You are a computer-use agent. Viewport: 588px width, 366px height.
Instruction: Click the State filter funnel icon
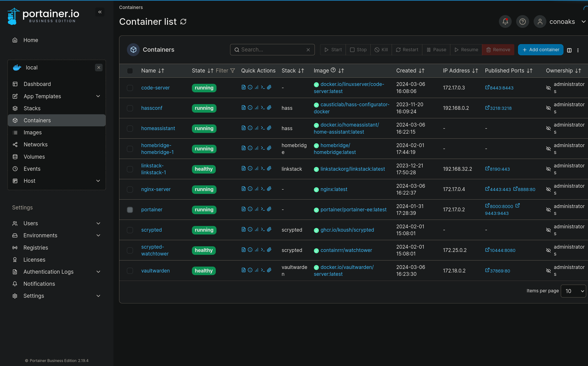(233, 70)
